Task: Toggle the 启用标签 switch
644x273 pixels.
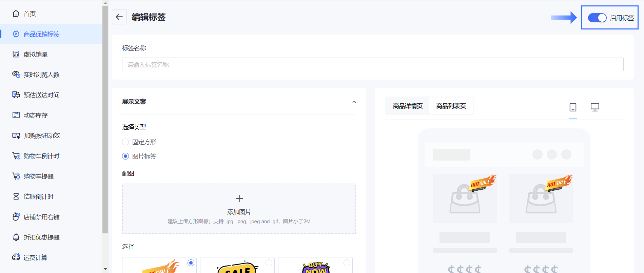Action: pos(597,18)
